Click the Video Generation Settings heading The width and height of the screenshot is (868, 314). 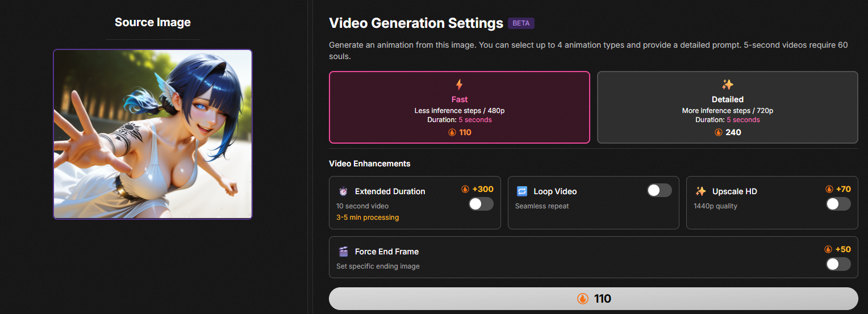coord(416,23)
